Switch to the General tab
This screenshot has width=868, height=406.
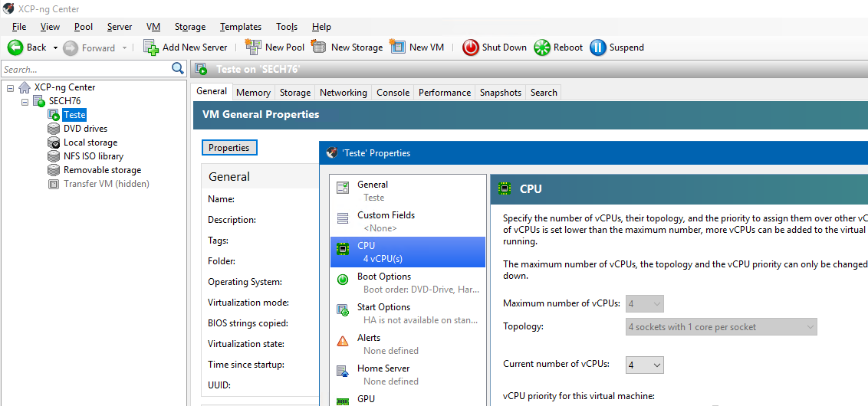(212, 91)
